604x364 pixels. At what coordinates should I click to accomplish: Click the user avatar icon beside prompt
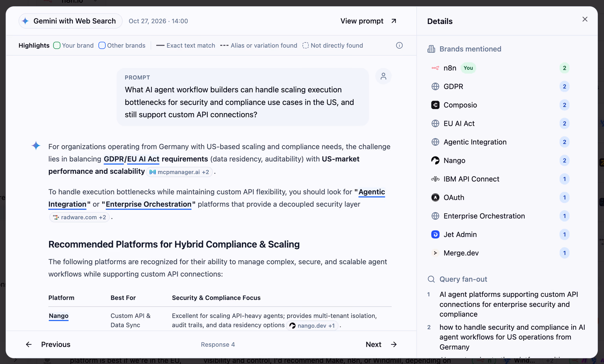point(383,76)
